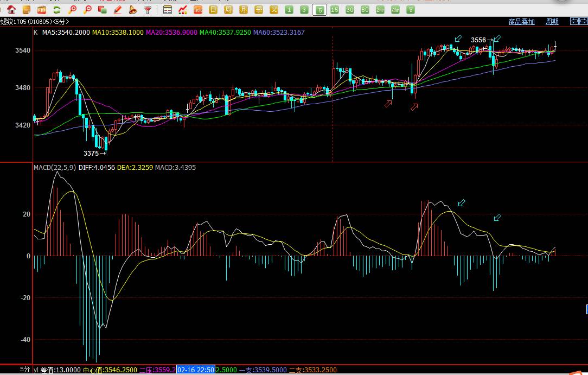Click the 商品叠加 overlay link

pos(521,22)
